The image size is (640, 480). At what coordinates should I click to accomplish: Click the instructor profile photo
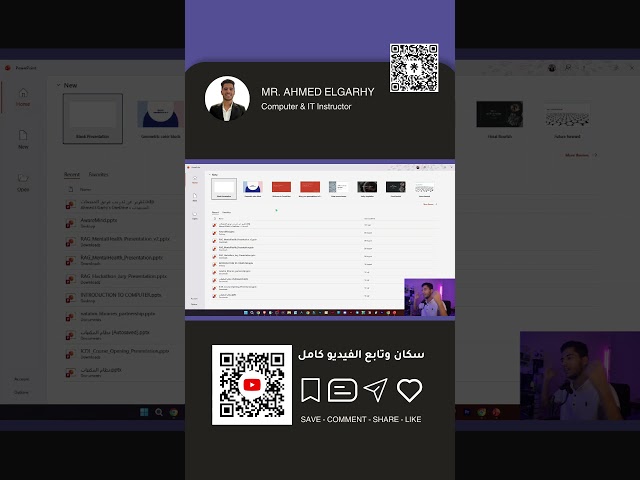coord(227,98)
